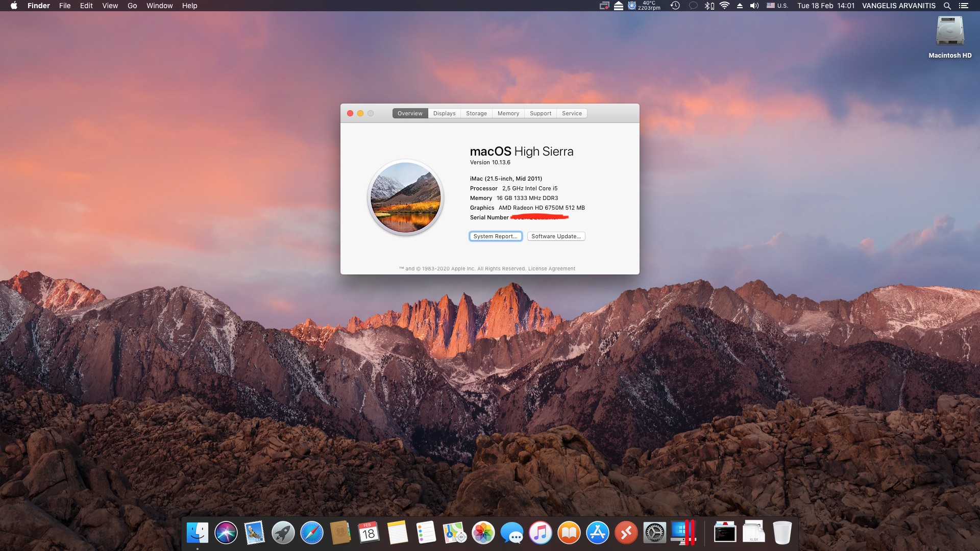Open screen mirroring display icon in menu bar
The width and height of the screenshot is (980, 551).
604,6
